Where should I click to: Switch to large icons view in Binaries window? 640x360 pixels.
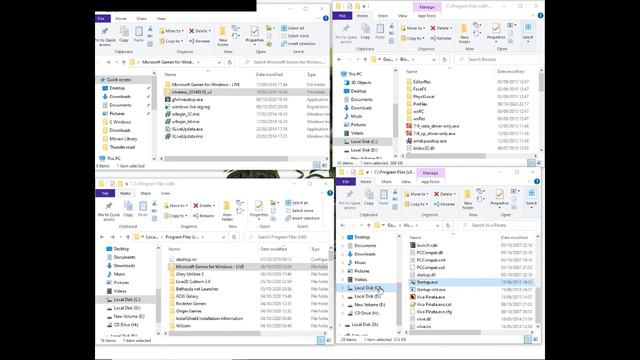tap(538, 162)
